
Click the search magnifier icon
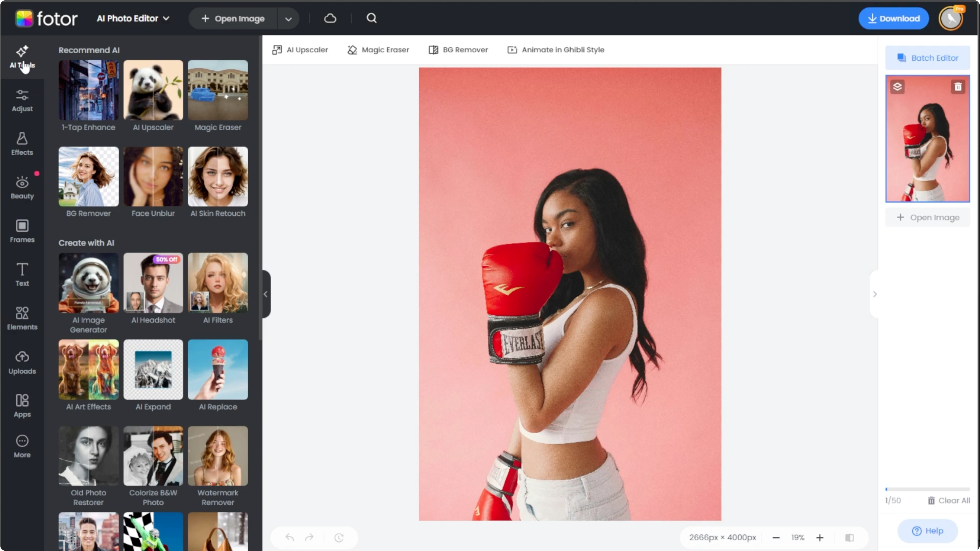(372, 18)
